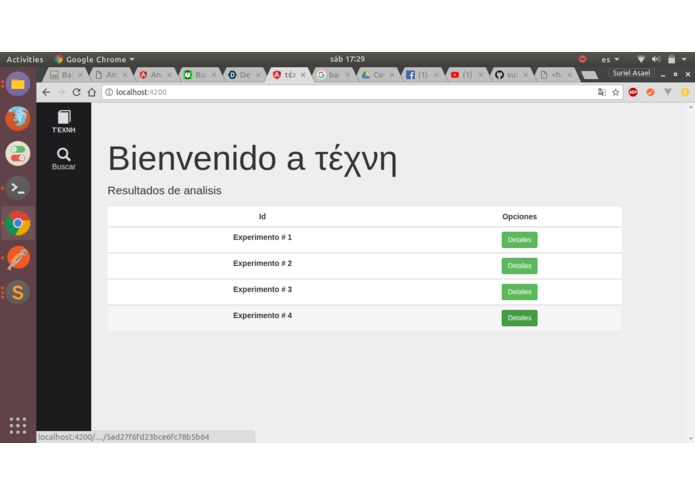Close the active τέχ tab

[x=303, y=75]
